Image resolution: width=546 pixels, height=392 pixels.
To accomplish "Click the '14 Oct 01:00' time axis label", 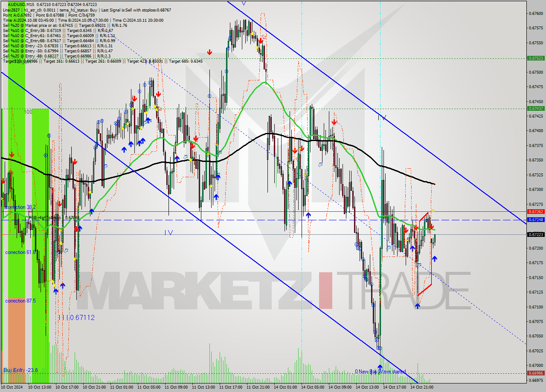I will [285, 387].
